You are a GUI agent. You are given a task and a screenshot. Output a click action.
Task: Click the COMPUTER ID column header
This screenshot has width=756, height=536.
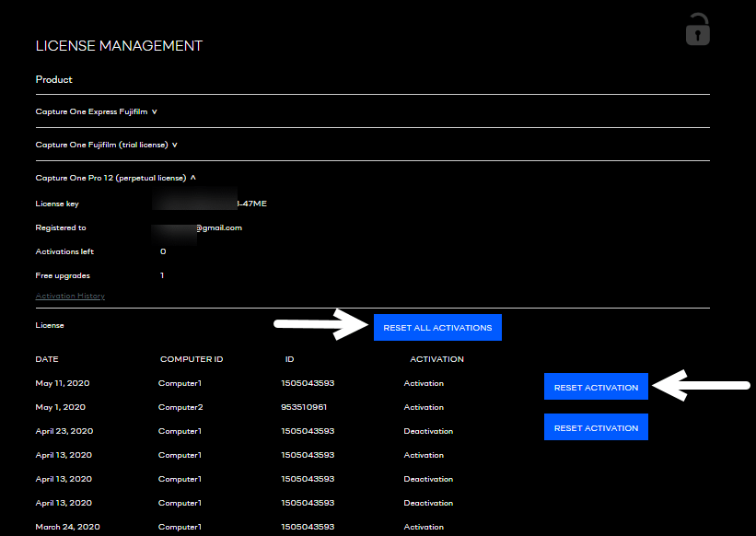click(191, 359)
